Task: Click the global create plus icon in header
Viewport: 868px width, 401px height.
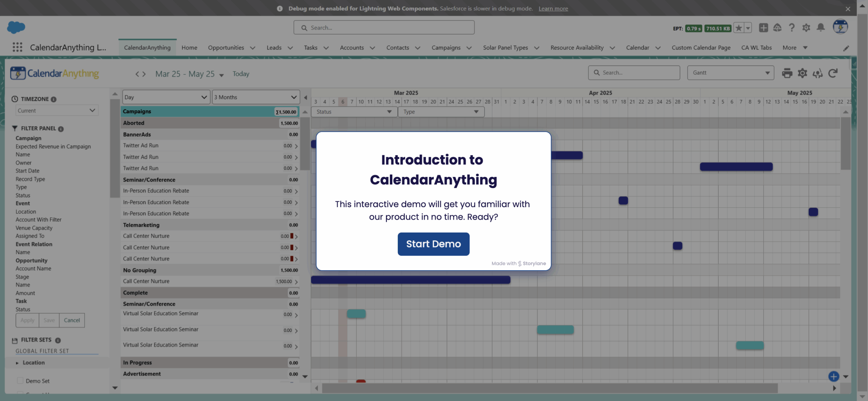Action: [x=763, y=27]
